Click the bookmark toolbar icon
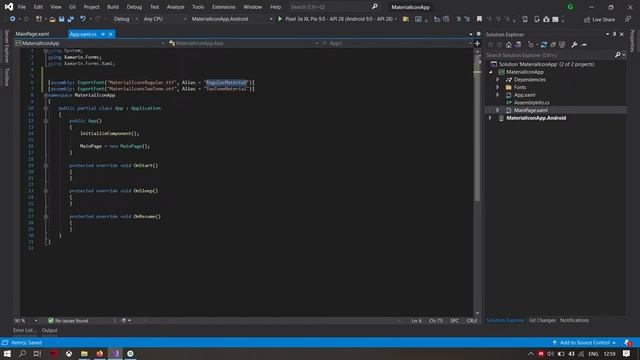Image resolution: width=640 pixels, height=360 pixels. pyautogui.click(x=479, y=19)
